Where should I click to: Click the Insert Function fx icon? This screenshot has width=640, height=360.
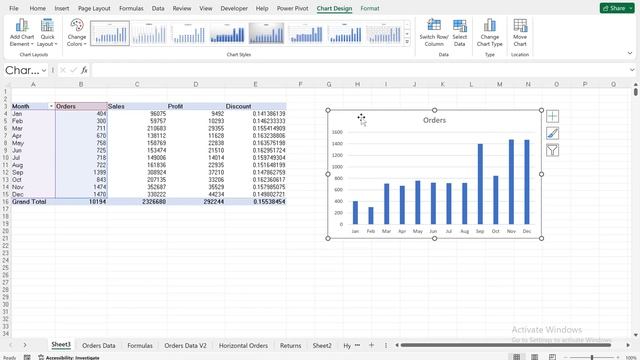tap(84, 70)
